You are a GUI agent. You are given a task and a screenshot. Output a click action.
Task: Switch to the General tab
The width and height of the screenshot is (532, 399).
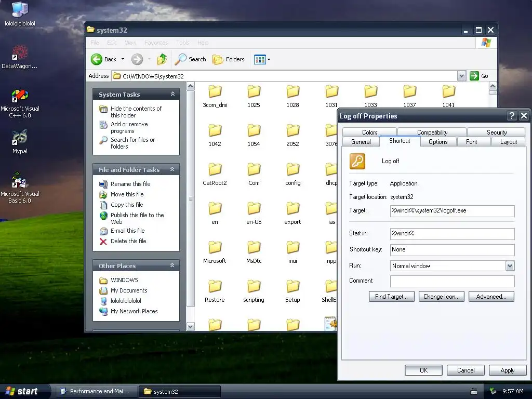point(361,142)
